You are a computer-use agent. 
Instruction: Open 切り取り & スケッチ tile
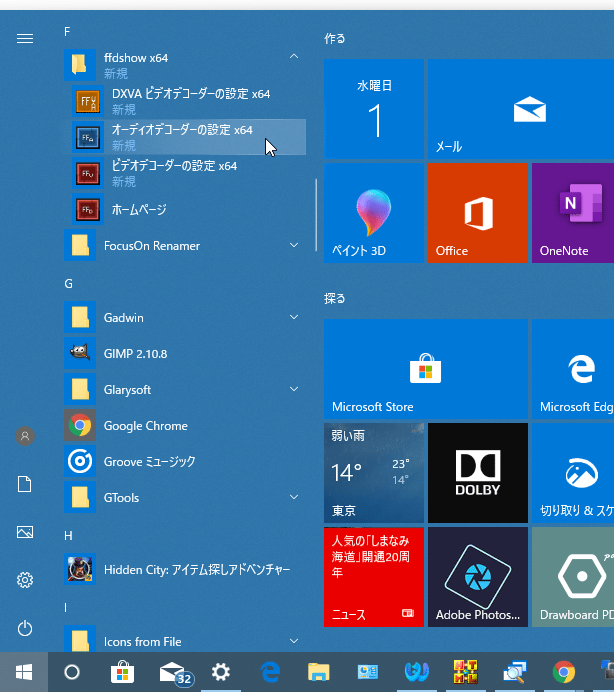coord(573,473)
